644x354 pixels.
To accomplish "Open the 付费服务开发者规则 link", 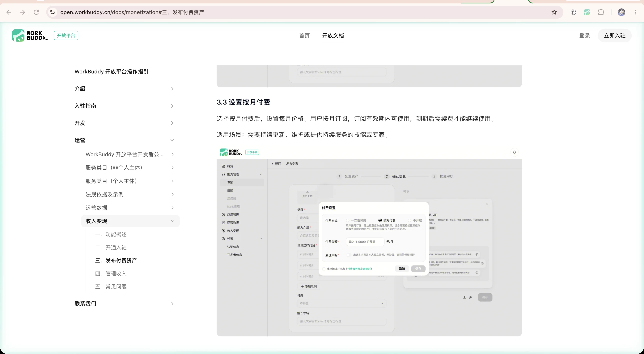I will point(359,269).
